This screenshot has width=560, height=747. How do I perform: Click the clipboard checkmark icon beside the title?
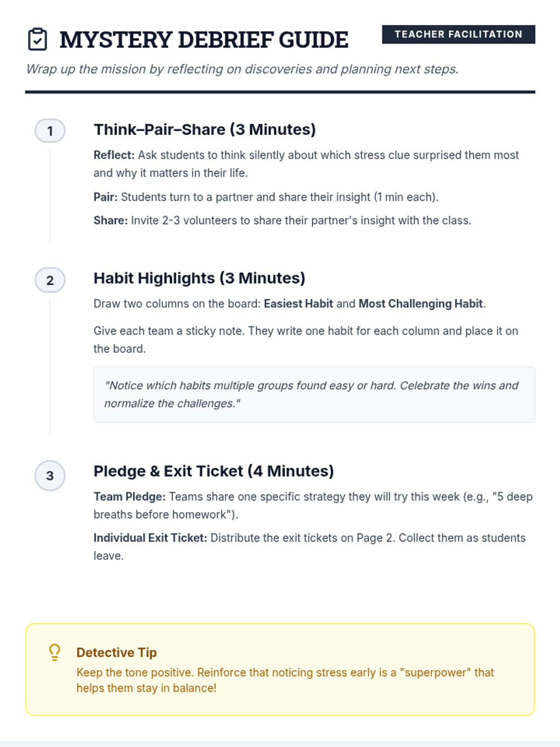(x=37, y=39)
